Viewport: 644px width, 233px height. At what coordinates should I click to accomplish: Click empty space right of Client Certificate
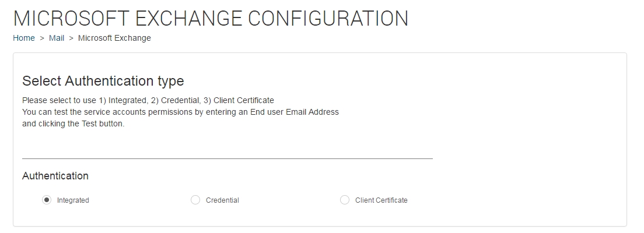point(513,200)
